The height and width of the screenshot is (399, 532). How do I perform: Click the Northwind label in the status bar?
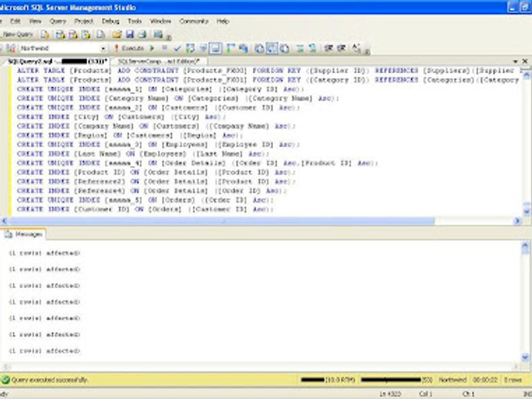pyautogui.click(x=453, y=380)
